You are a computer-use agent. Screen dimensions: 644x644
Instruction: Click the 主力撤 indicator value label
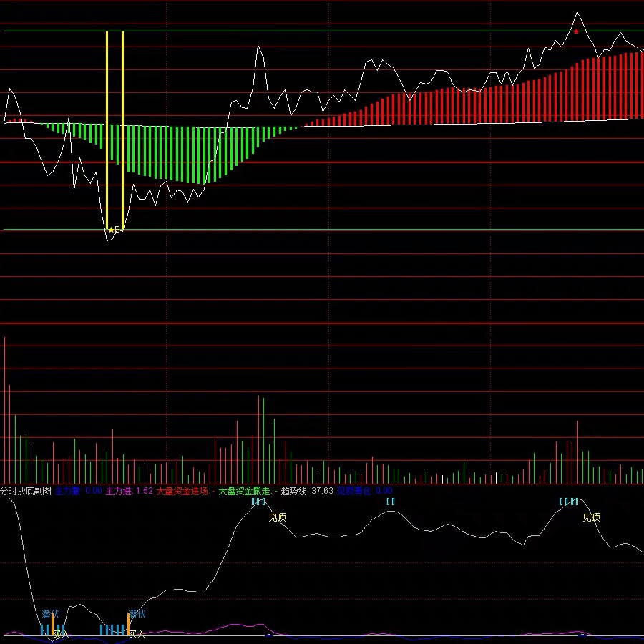[78, 491]
